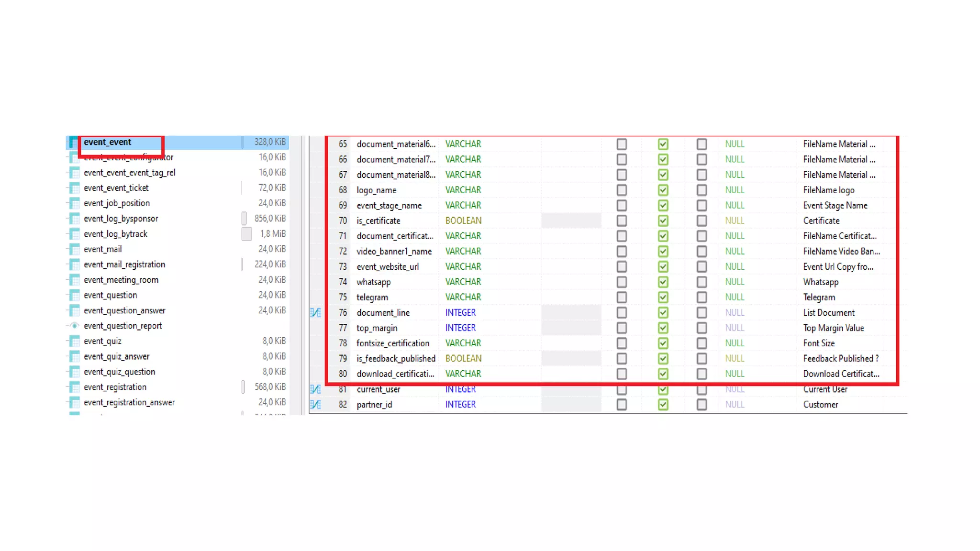980x551 pixels.
Task: Click NULL default for fontsize_certification
Action: (735, 343)
